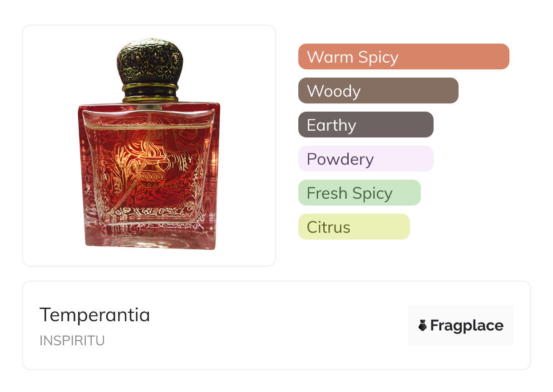Select the Fresh Spicy accord bar
The image size is (553, 392).
pos(360,193)
